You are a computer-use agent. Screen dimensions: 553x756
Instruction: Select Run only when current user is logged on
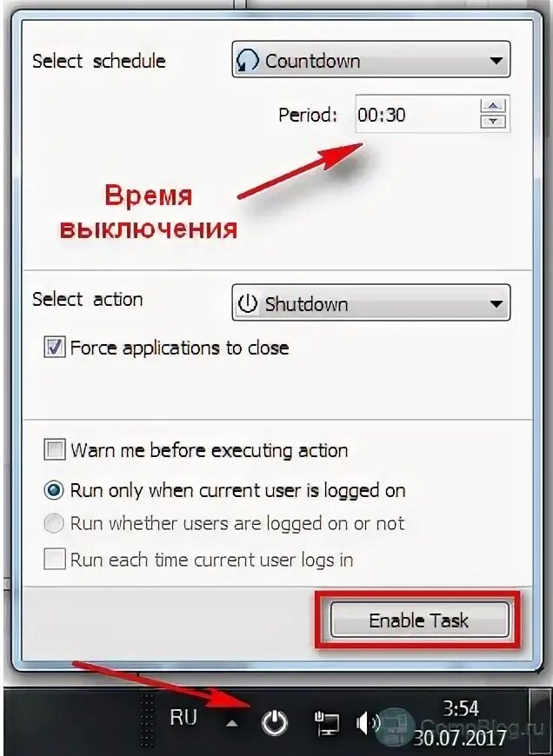54,490
